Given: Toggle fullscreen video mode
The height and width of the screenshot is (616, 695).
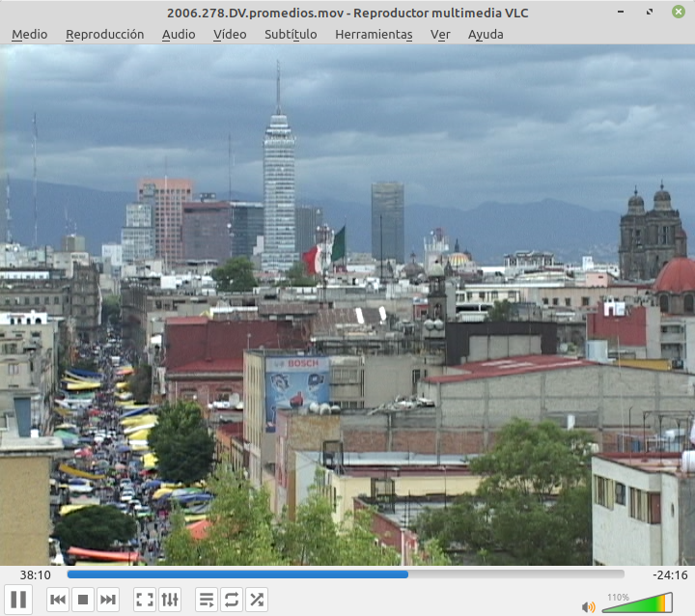Looking at the screenshot, I should click(x=145, y=600).
